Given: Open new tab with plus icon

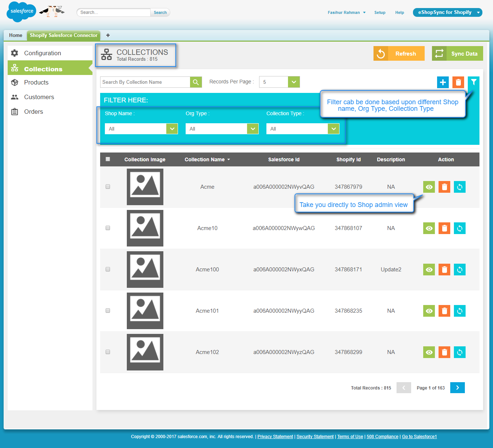Looking at the screenshot, I should 108,35.
